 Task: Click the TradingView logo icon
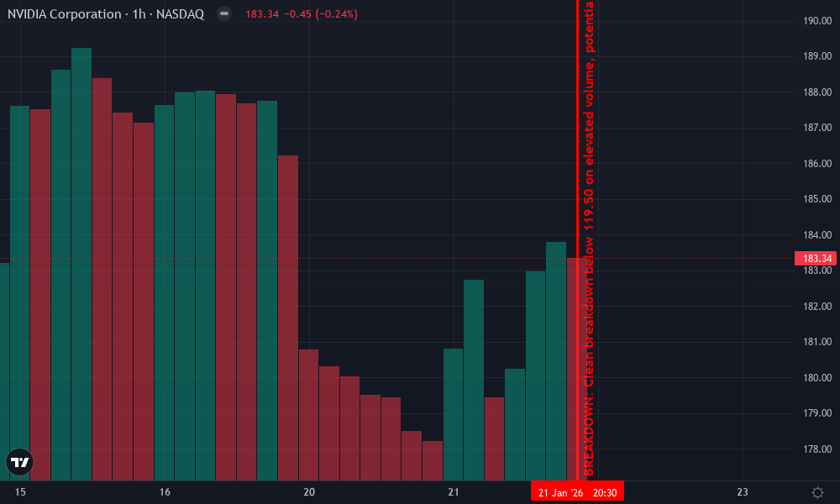tap(20, 462)
